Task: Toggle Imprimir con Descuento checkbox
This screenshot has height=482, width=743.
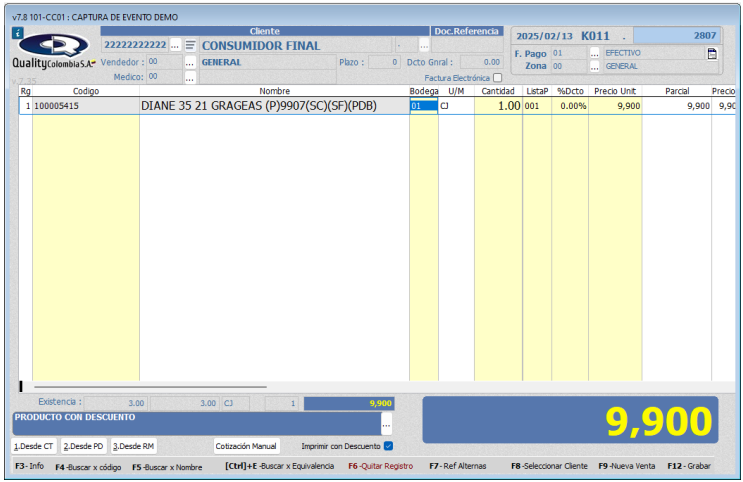Action: coord(389,446)
